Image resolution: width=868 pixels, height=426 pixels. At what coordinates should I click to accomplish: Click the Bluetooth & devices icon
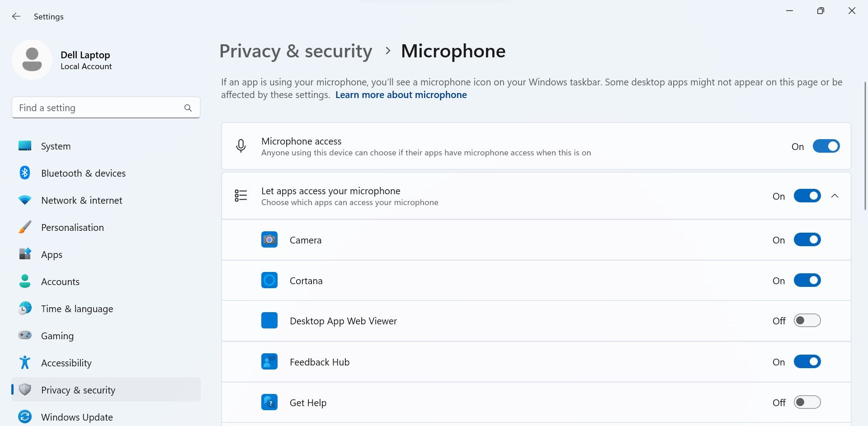click(25, 173)
